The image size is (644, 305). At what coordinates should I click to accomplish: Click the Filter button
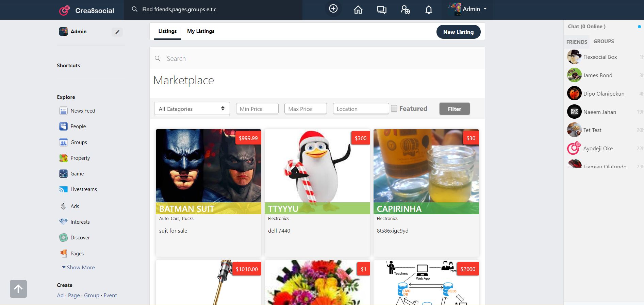tap(455, 109)
